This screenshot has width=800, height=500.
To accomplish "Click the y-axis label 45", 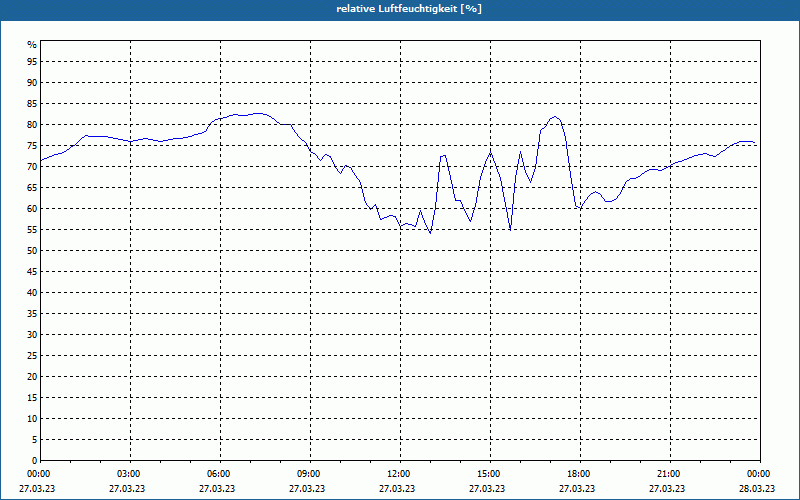I will (32, 271).
